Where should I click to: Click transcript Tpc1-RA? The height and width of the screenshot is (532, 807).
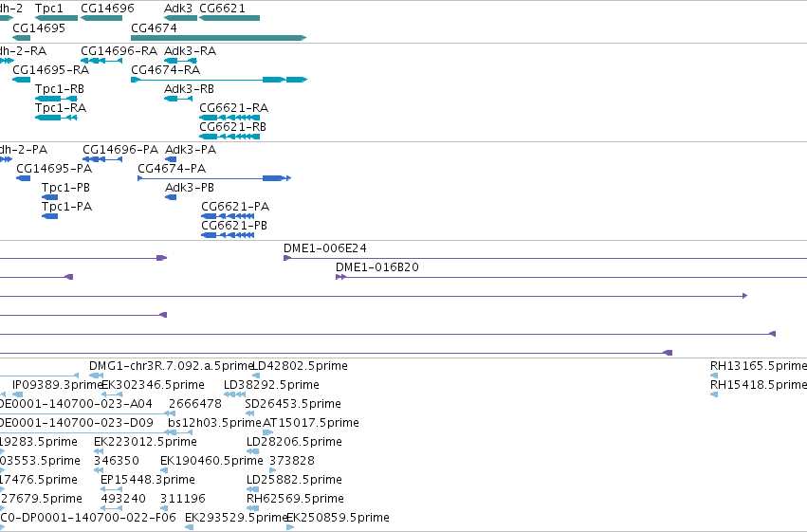pos(61,108)
